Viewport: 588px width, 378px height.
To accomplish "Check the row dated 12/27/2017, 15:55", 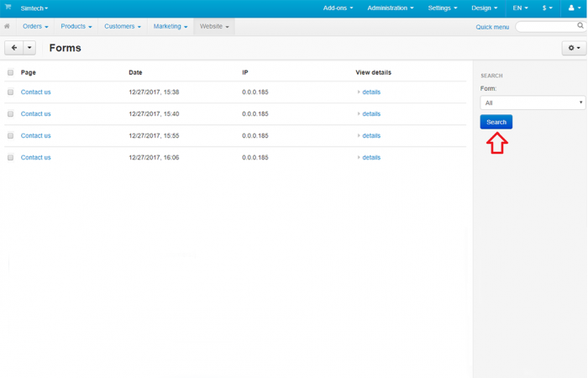I will point(10,135).
